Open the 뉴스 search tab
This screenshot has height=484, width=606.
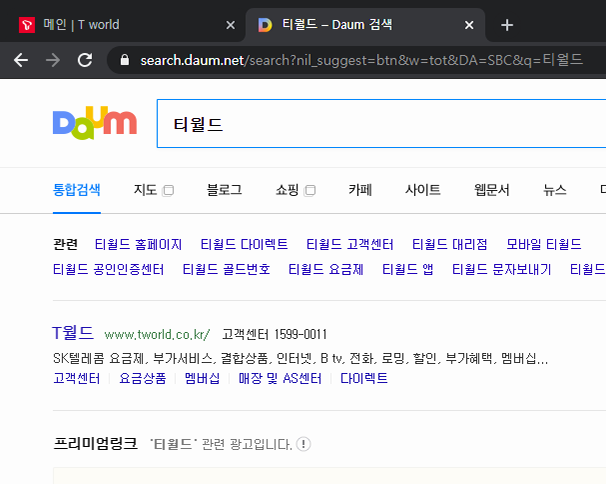click(555, 190)
